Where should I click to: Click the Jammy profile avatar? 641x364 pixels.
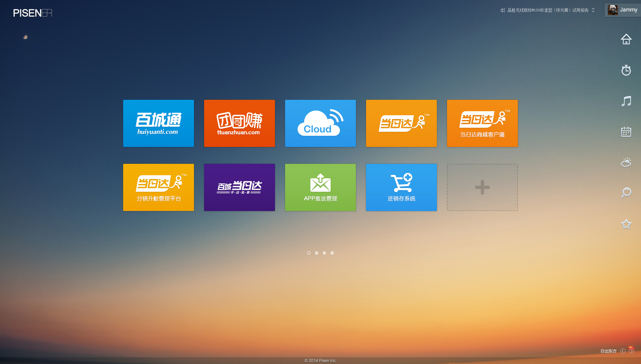pyautogui.click(x=613, y=10)
